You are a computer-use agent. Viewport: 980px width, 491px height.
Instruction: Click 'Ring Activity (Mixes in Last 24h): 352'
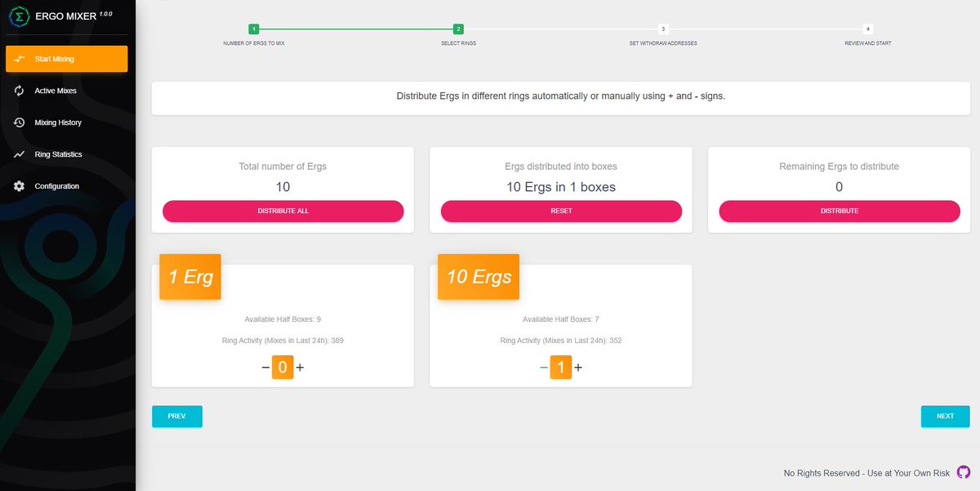point(561,341)
